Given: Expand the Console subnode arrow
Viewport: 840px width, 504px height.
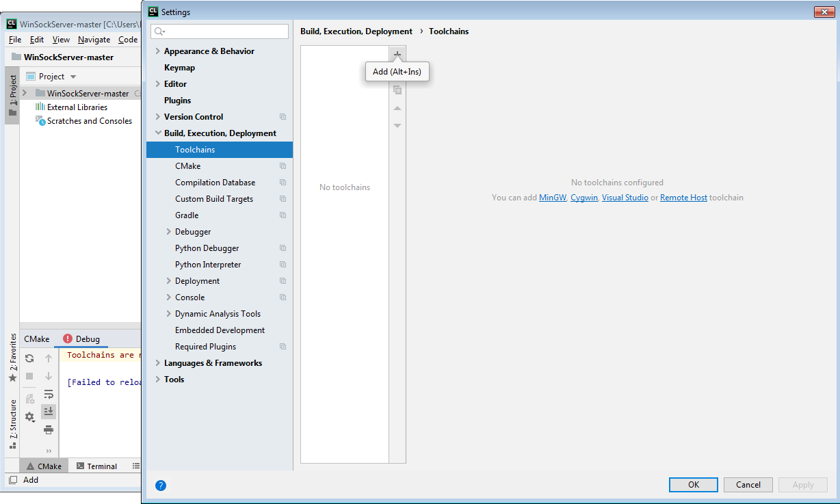Looking at the screenshot, I should click(169, 297).
